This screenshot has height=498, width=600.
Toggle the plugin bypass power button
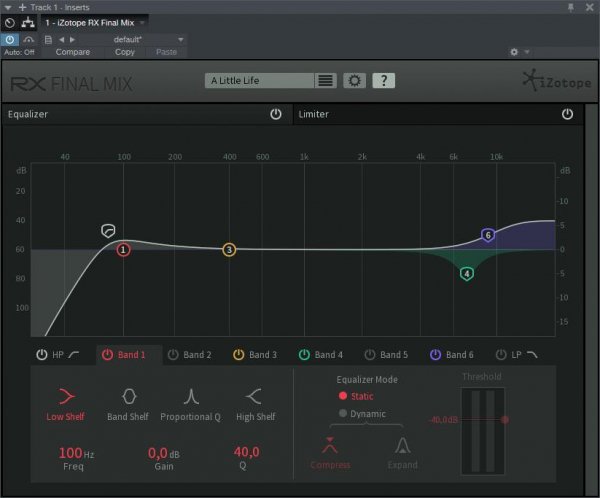pos(10,39)
